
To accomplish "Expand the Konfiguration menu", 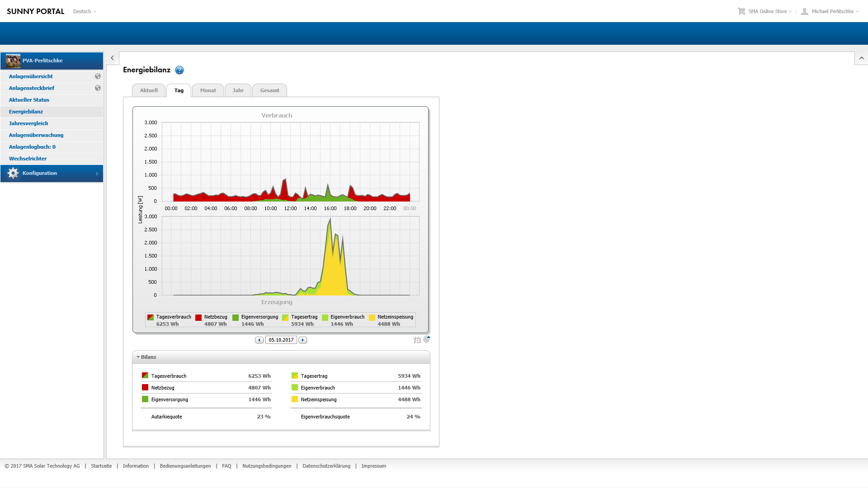I will tap(52, 174).
